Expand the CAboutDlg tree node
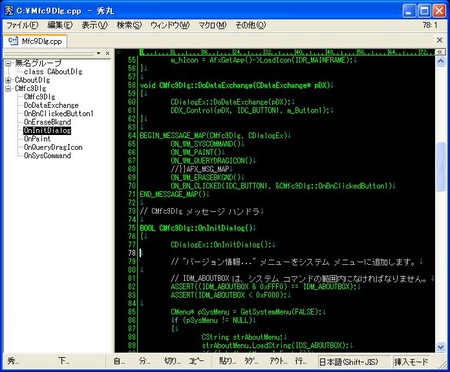450x372 pixels. [x=8, y=80]
